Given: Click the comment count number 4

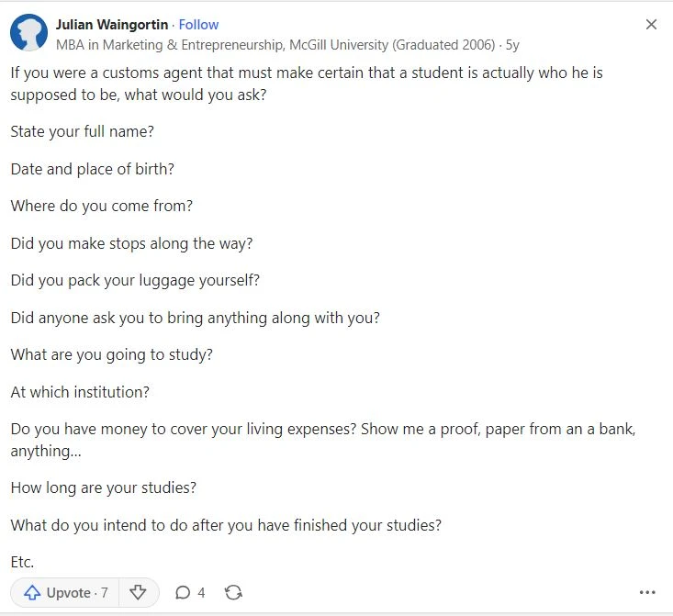Looking at the screenshot, I should pos(201,593).
